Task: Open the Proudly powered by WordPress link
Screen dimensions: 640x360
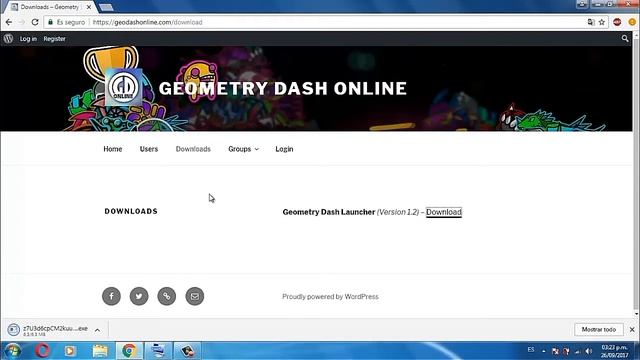Action: [330, 297]
